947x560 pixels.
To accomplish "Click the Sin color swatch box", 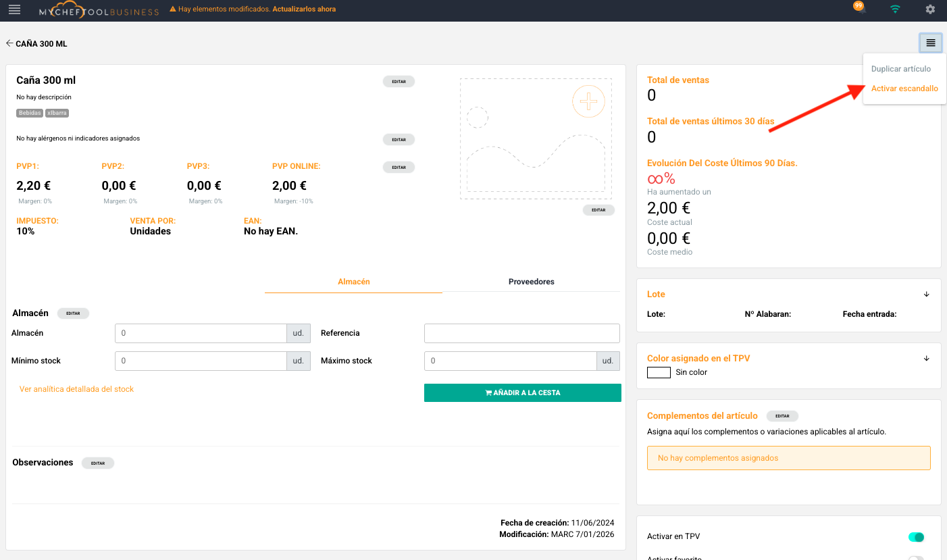I will coord(659,372).
